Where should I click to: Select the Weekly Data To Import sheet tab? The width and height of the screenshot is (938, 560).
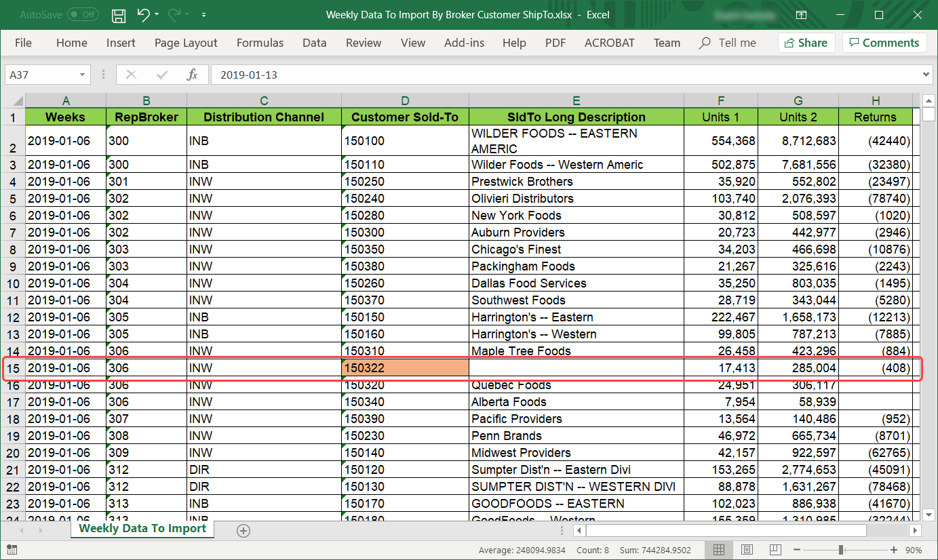[142, 529]
